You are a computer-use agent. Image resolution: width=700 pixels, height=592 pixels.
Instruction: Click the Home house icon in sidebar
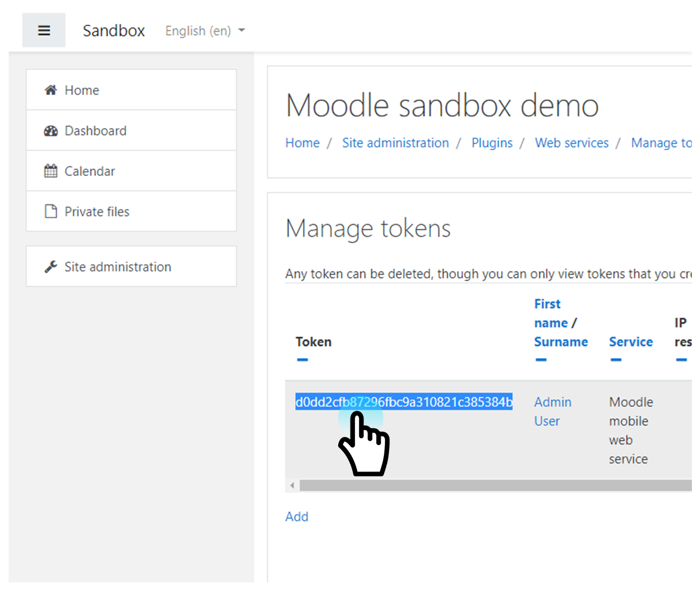coord(51,90)
